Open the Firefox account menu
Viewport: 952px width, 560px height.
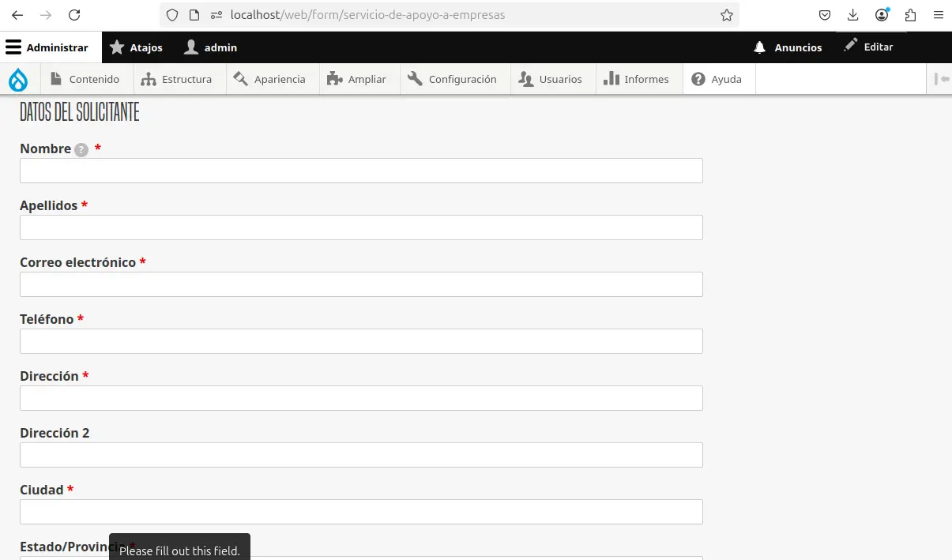pos(882,14)
